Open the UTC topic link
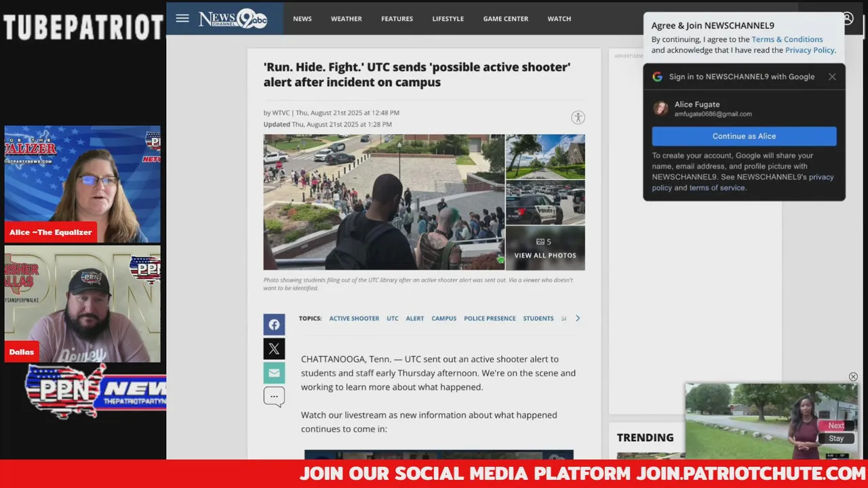Viewport: 868px width, 488px height. coord(393,318)
